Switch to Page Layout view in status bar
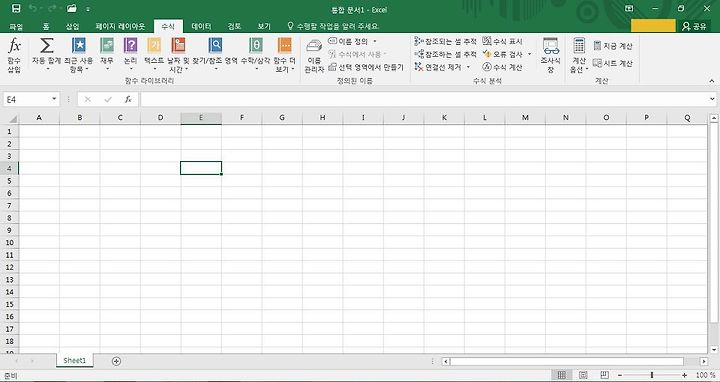Screen dimensions: 720x382 583,375
